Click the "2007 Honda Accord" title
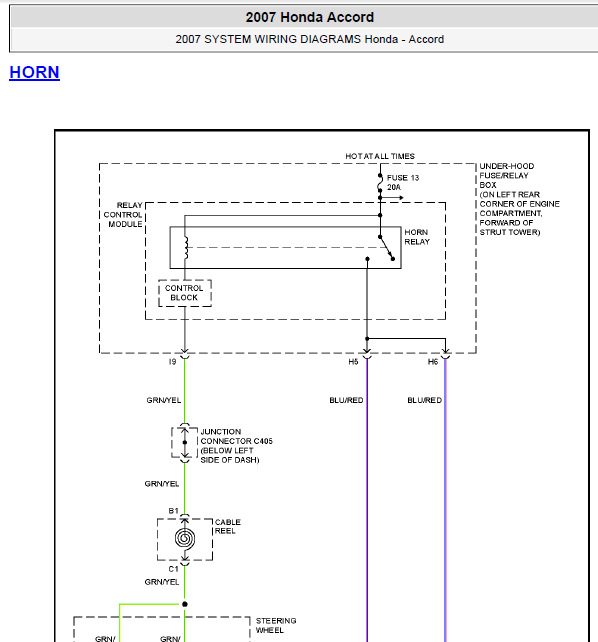This screenshot has height=642, width=598. 309,17
